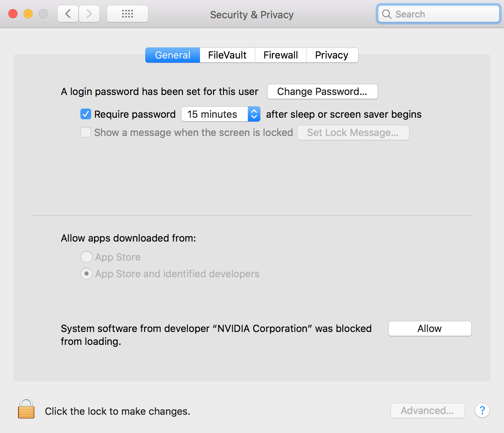
Task: Switch to the General tab
Action: [x=173, y=55]
